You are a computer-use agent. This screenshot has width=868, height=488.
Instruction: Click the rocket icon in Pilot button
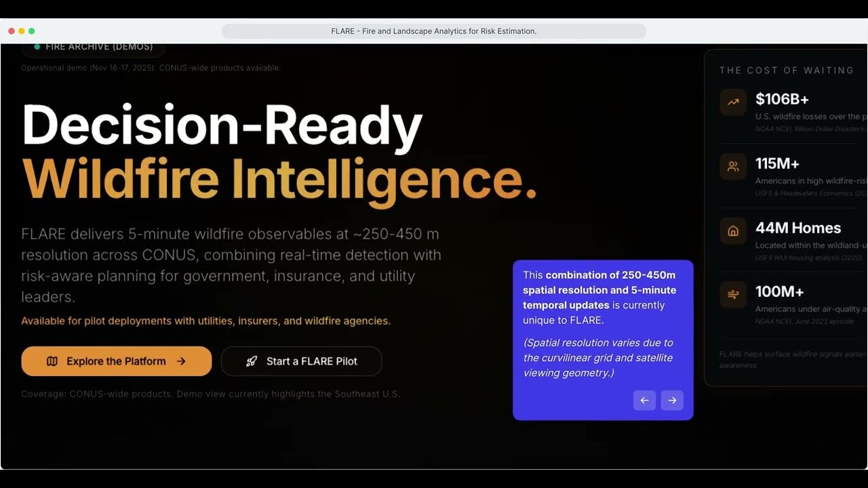coord(252,361)
